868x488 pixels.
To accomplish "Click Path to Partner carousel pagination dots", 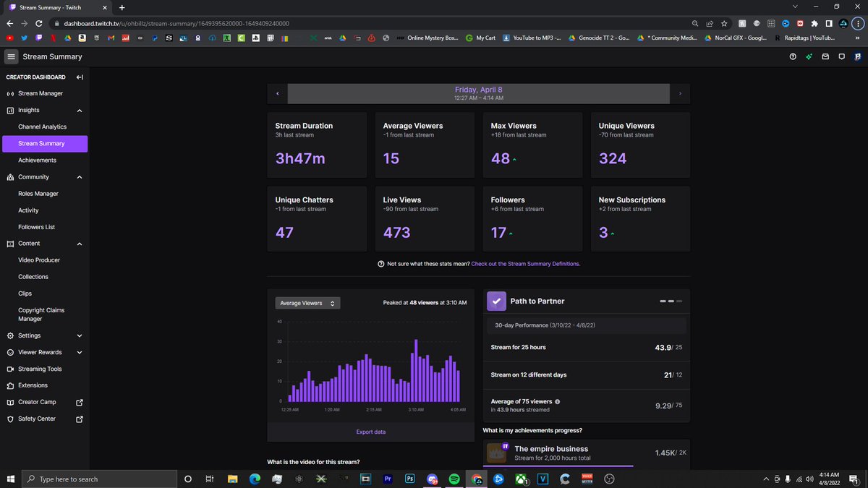I will pos(671,301).
